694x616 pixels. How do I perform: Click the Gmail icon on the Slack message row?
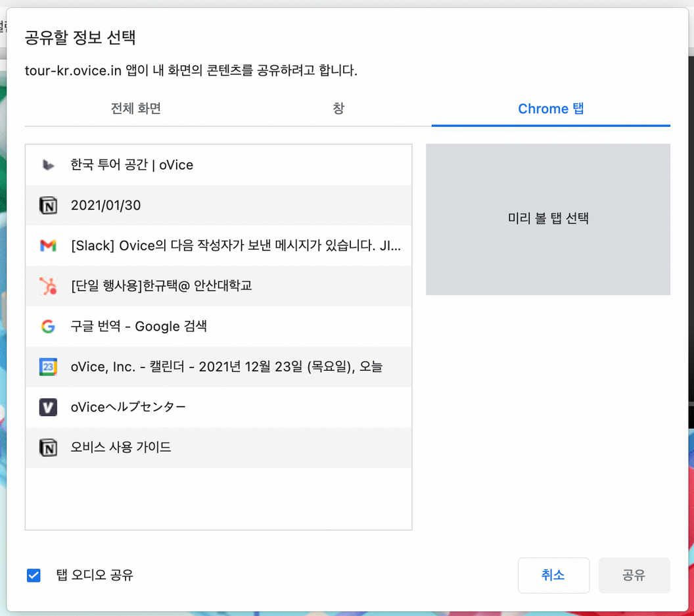[48, 245]
